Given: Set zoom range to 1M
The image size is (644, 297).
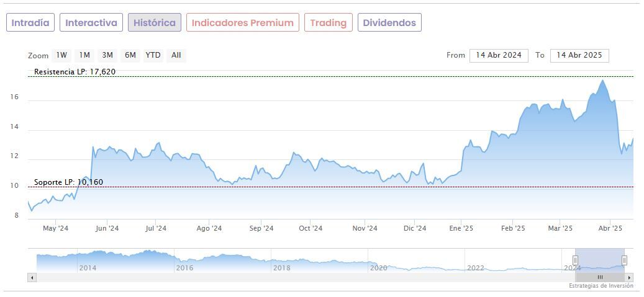Looking at the screenshot, I should tap(84, 55).
